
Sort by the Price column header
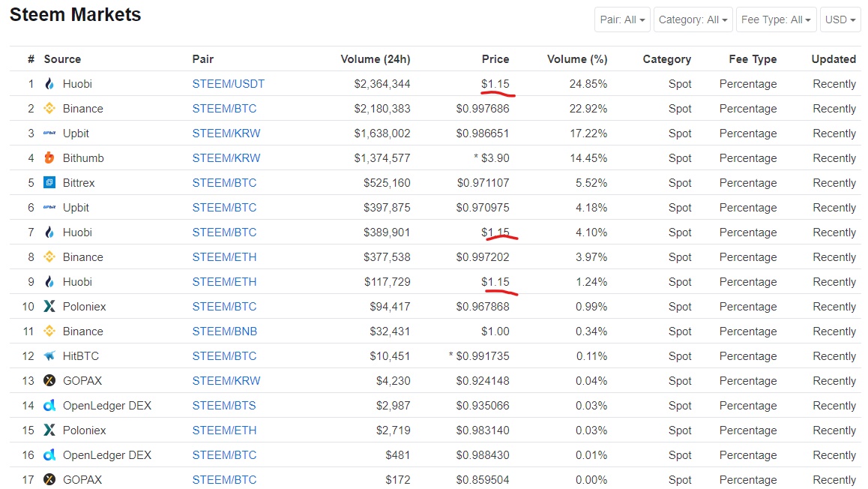[495, 58]
